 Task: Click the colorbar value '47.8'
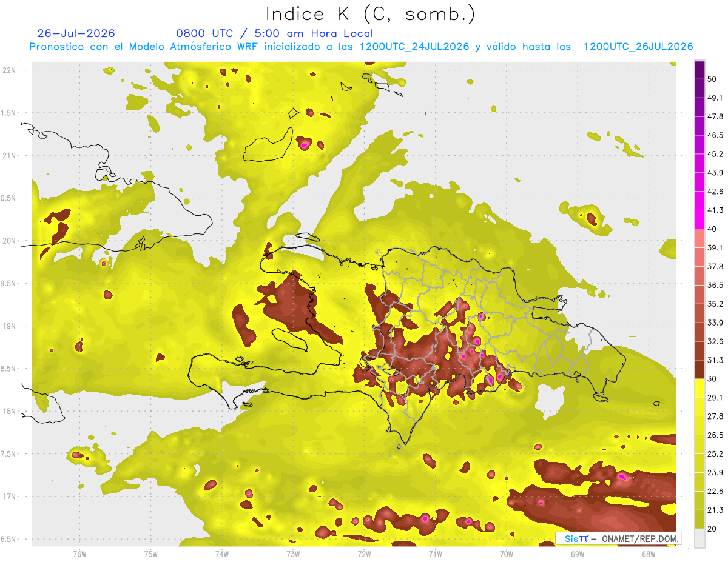pyautogui.click(x=715, y=116)
